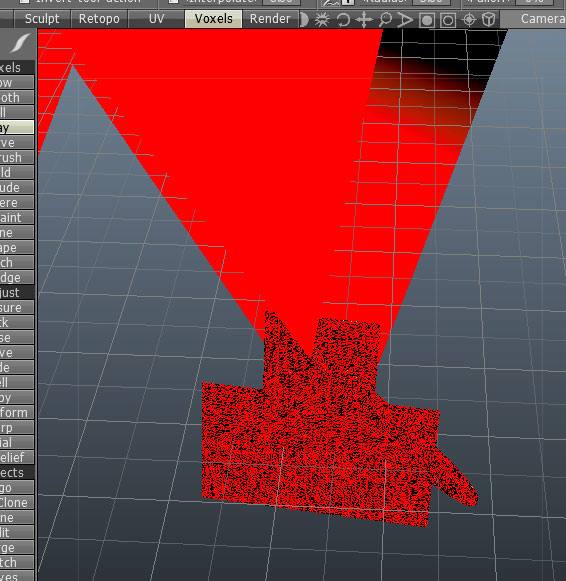The height and width of the screenshot is (581, 566).
Task: Select the tool button ending 'rush'
Action: [x=17, y=157]
